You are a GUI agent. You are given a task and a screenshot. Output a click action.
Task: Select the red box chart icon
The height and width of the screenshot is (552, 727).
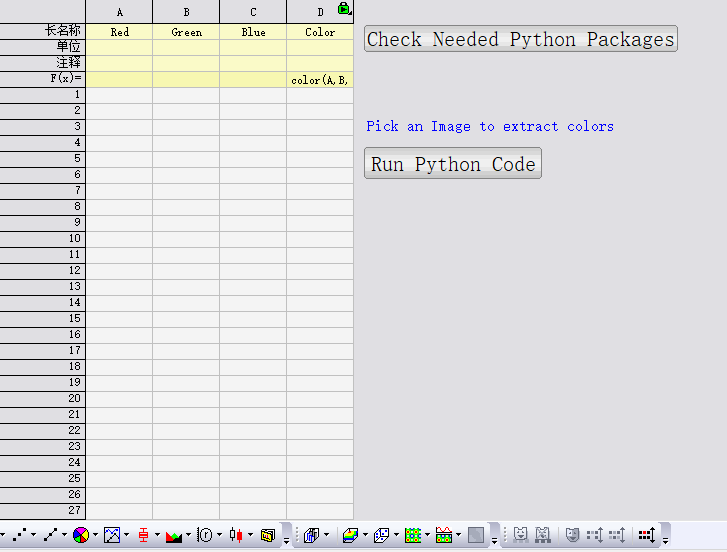point(143,535)
